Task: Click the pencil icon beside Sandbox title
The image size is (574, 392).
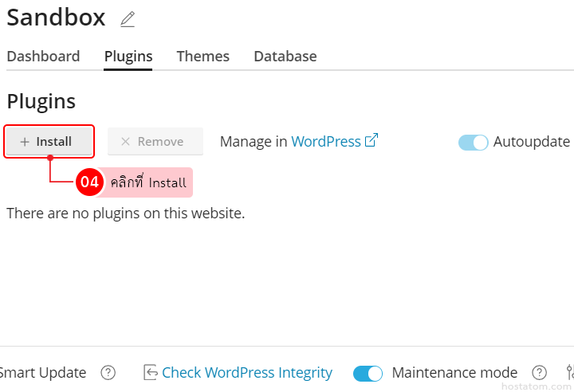Action: pyautogui.click(x=128, y=19)
